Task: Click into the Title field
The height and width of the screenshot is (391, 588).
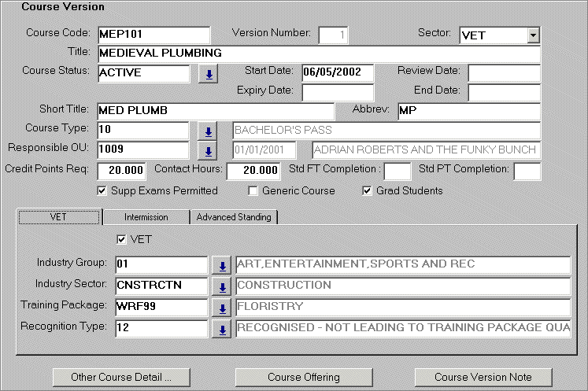Action: [318, 53]
